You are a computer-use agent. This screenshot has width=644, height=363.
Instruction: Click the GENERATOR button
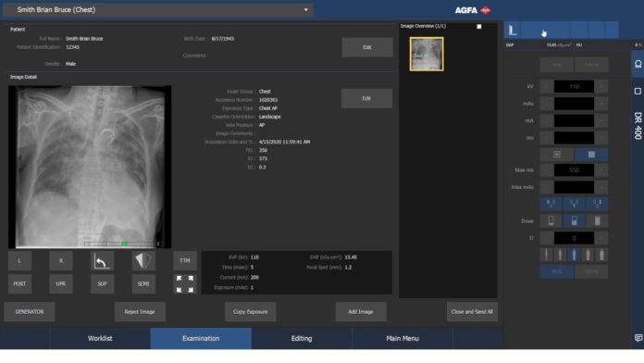pyautogui.click(x=30, y=312)
